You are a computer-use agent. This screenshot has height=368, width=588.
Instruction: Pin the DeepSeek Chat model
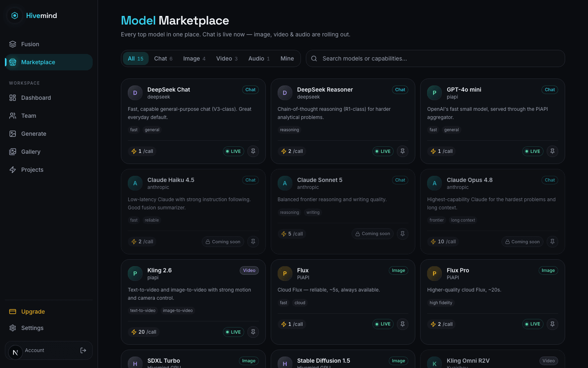click(253, 151)
